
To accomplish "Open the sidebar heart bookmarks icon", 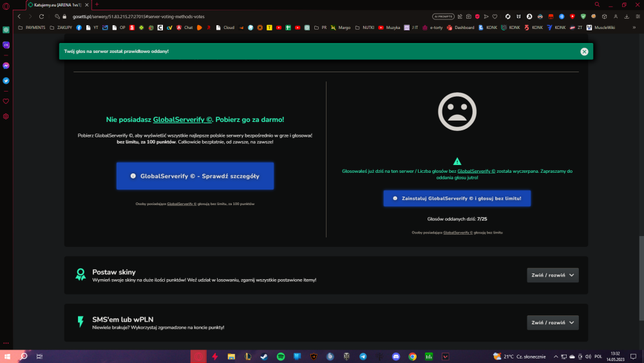I will [x=6, y=101].
